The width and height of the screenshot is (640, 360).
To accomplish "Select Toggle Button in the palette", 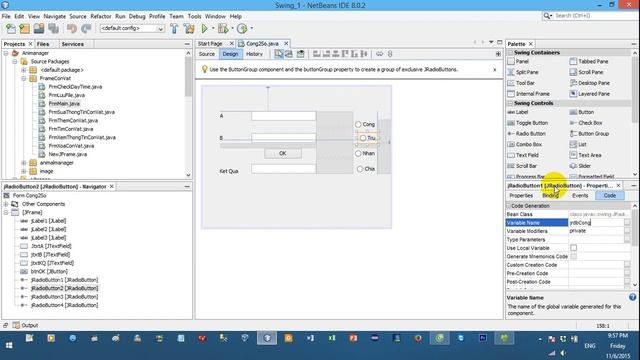I will (527, 123).
